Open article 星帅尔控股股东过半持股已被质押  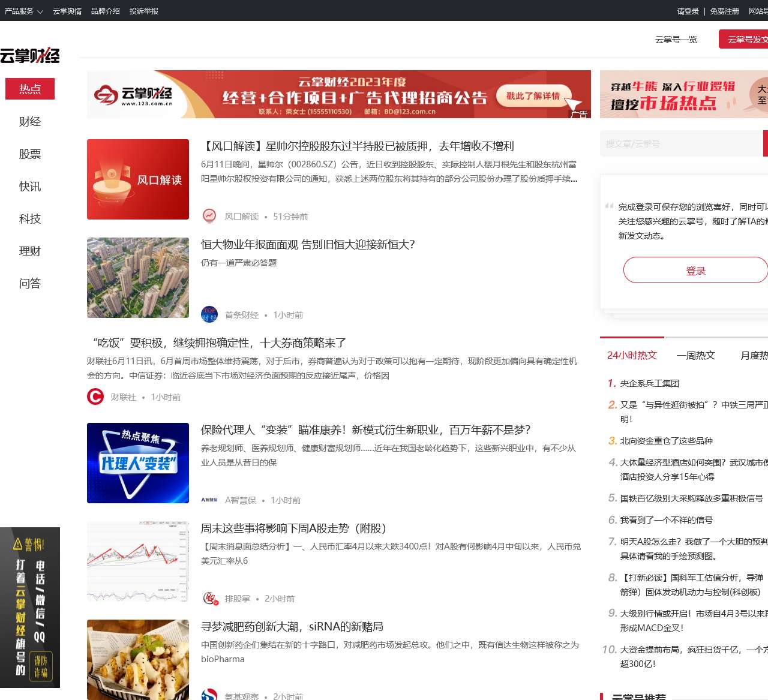pyautogui.click(x=358, y=146)
